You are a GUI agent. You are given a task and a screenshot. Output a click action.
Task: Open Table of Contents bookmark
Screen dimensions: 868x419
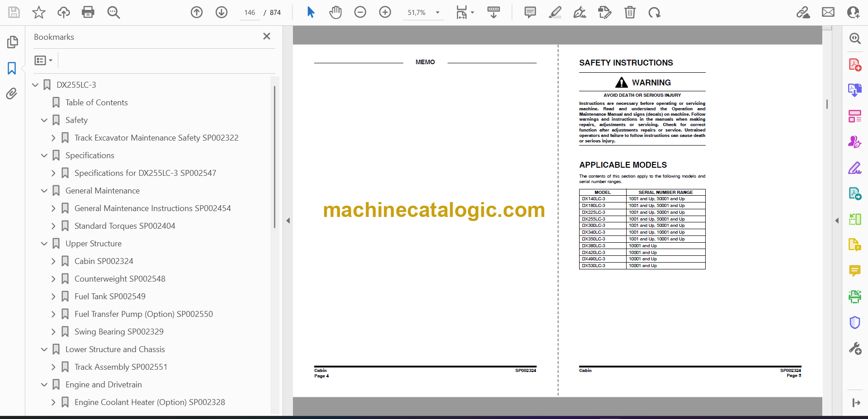(96, 103)
